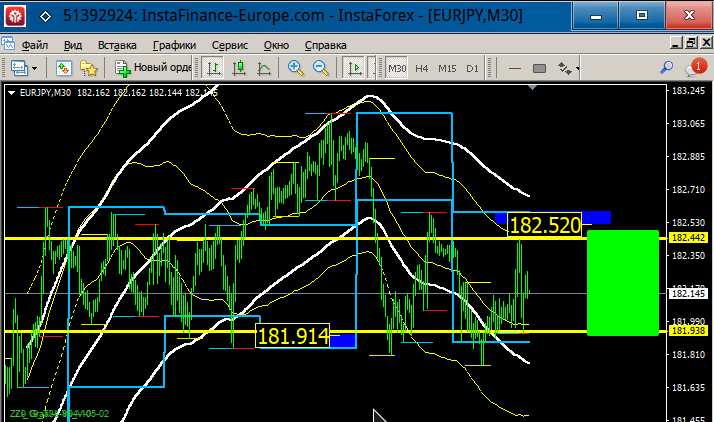This screenshot has height=422, width=714.
Task: Click the 181.635 price scale label
Action: pos(688,387)
